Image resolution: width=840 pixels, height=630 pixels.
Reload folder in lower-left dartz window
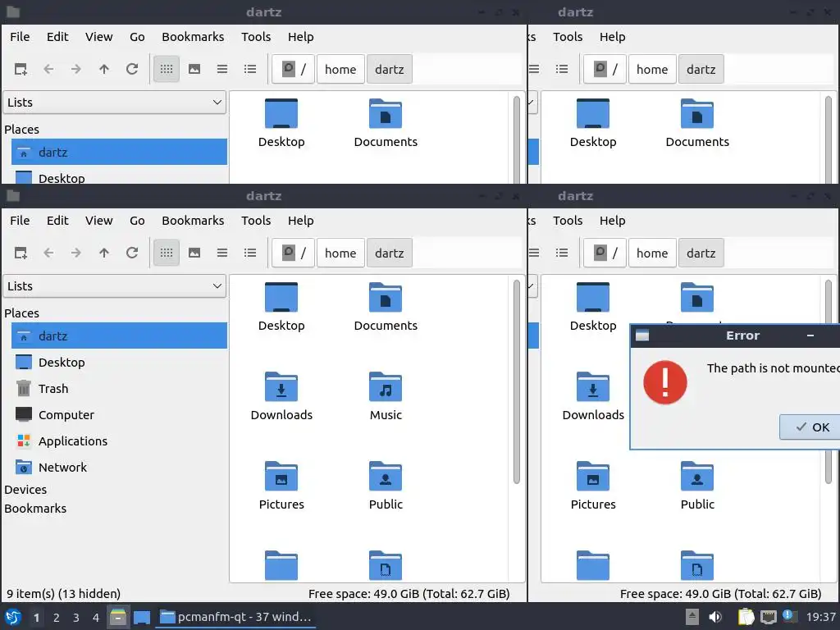coord(132,253)
